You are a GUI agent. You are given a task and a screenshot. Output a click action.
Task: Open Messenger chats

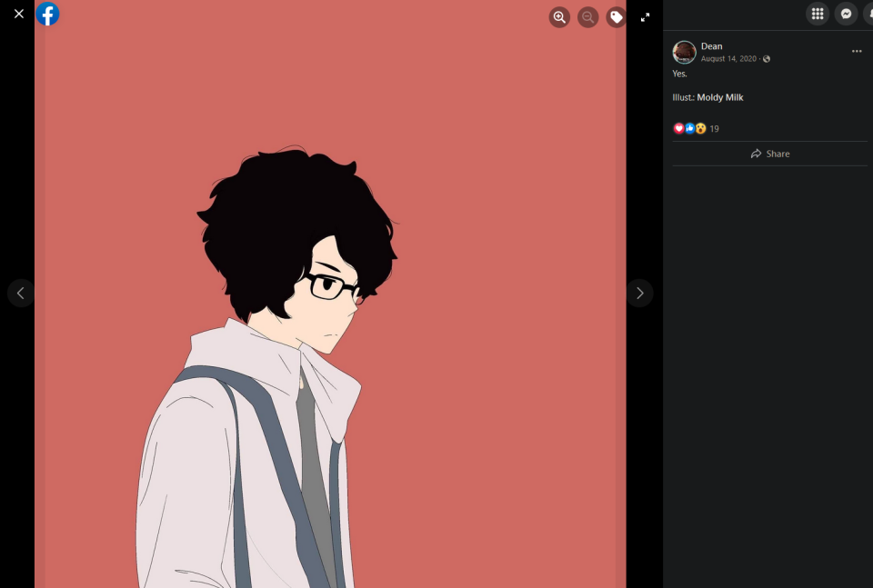tap(847, 14)
